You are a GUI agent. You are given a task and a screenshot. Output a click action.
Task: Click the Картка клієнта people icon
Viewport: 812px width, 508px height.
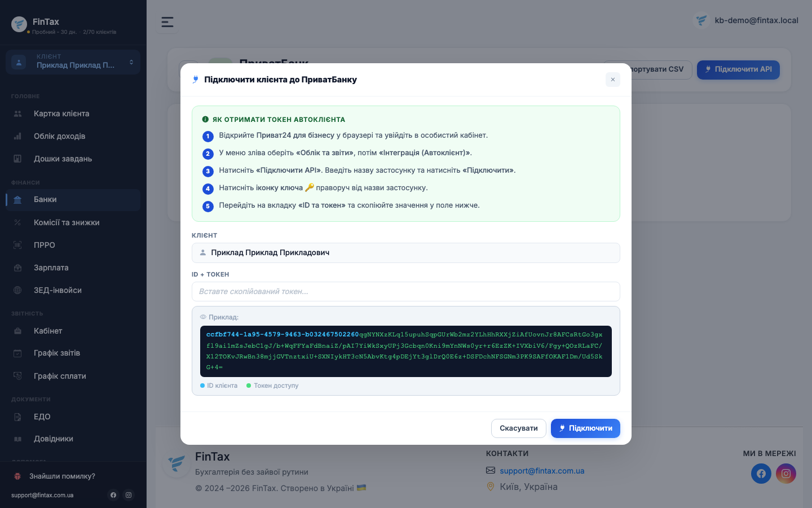pyautogui.click(x=17, y=113)
